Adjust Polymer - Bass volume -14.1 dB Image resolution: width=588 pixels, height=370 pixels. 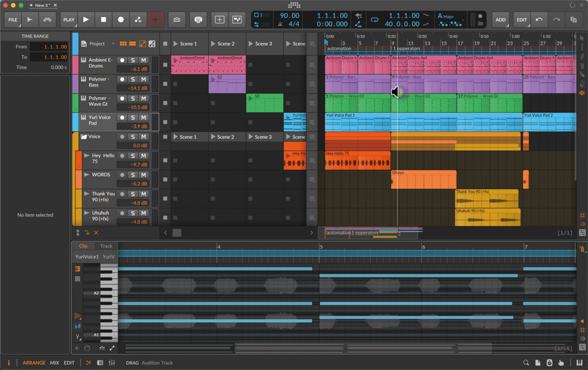point(133,88)
